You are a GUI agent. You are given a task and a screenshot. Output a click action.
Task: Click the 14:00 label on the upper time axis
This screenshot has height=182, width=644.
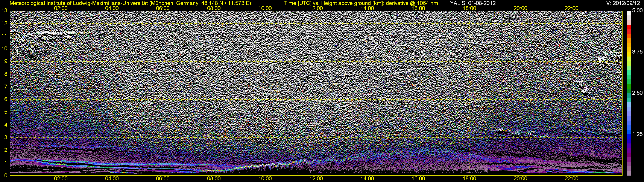coord(367,8)
